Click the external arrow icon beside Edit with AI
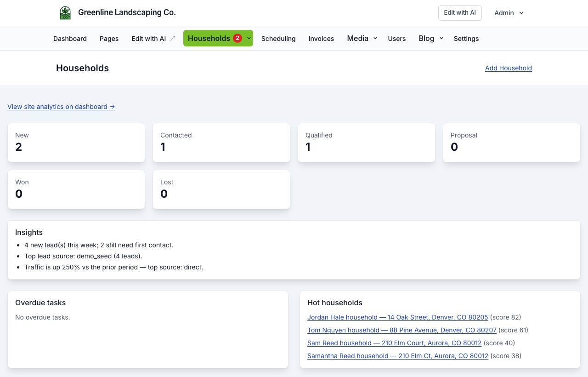 pyautogui.click(x=172, y=39)
